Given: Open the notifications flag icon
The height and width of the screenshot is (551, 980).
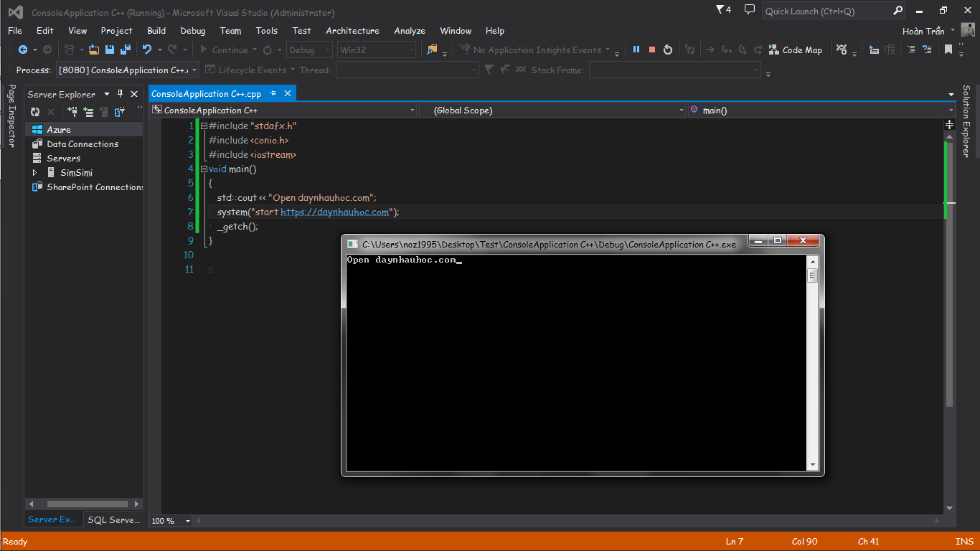Looking at the screenshot, I should point(722,10).
